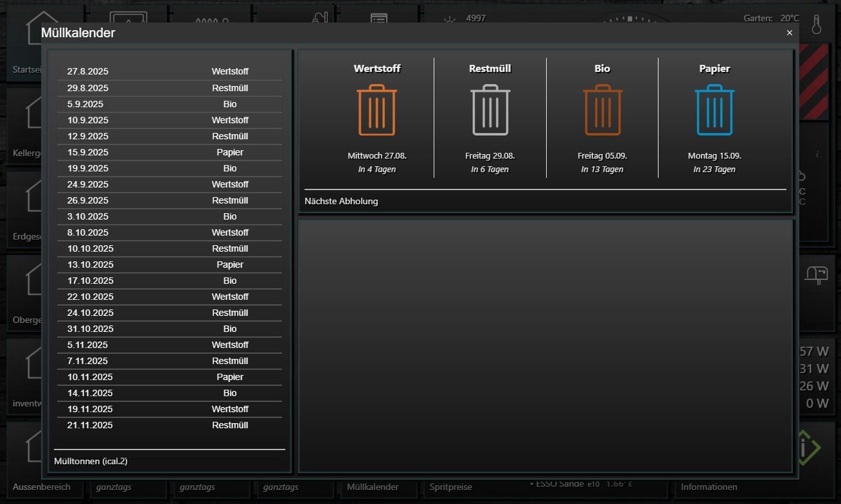Click the green info icon above Informationen

click(x=810, y=448)
